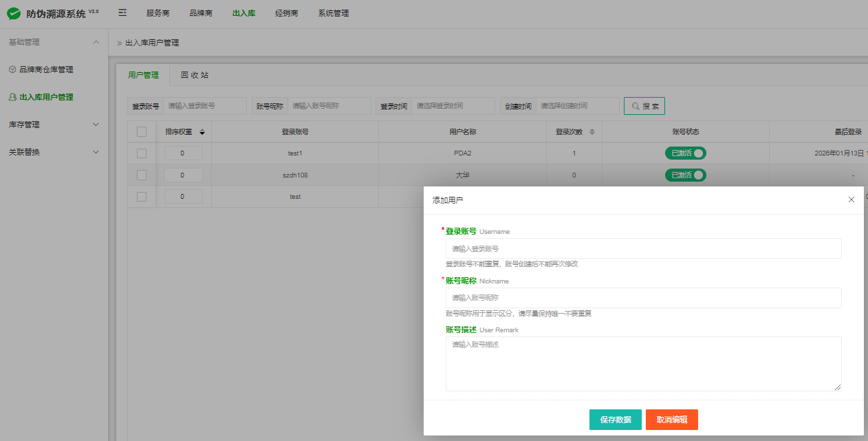Viewport: 868px width, 441px height.
Task: Toggle the sidebar collapse hamburger icon
Action: [122, 13]
